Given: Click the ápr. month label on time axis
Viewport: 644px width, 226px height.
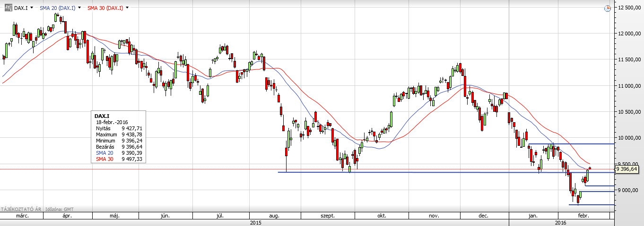Looking at the screenshot, I should 67,216.
